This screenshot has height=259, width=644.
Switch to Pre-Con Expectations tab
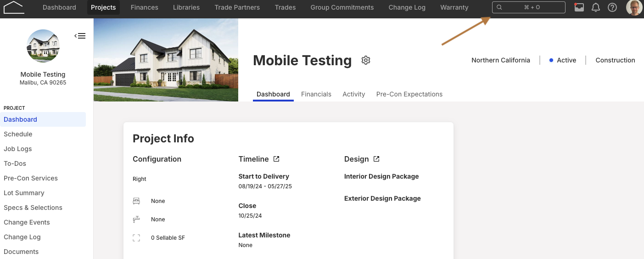click(409, 94)
